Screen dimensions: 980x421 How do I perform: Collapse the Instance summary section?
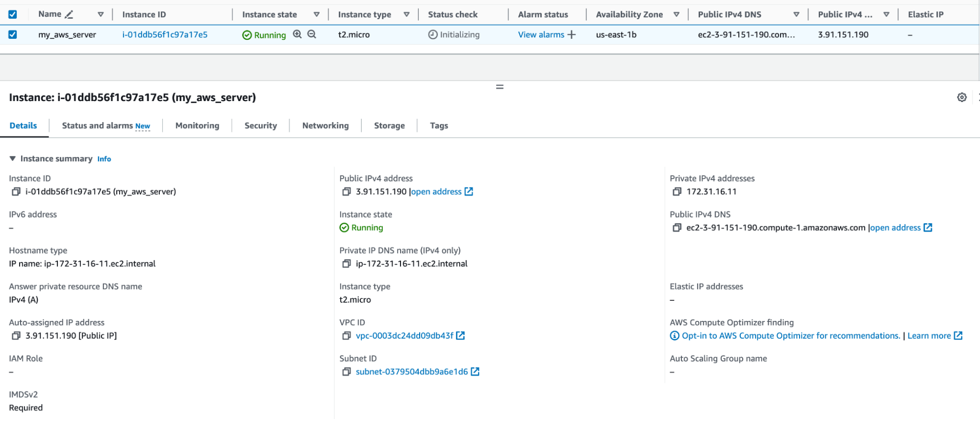pyautogui.click(x=13, y=158)
